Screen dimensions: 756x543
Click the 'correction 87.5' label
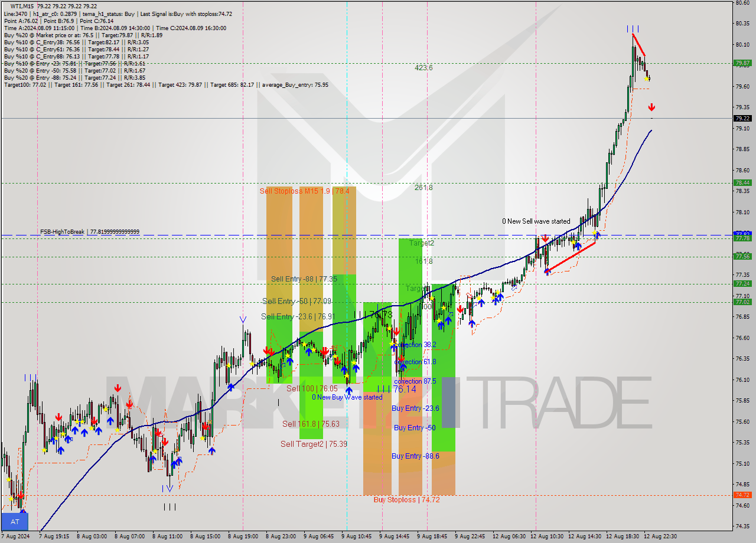(415, 382)
